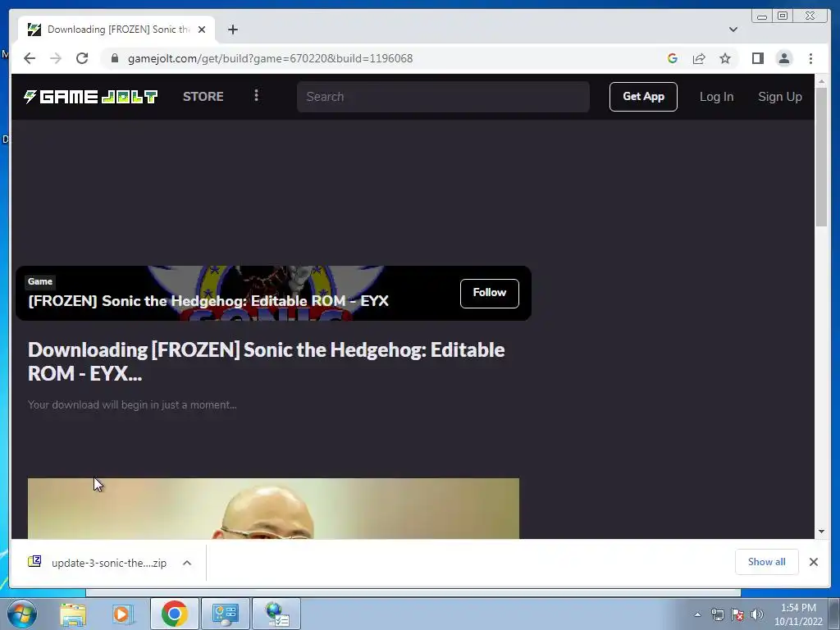This screenshot has width=840, height=630.
Task: Open Windows Explorer from taskbar
Action: pos(72,614)
